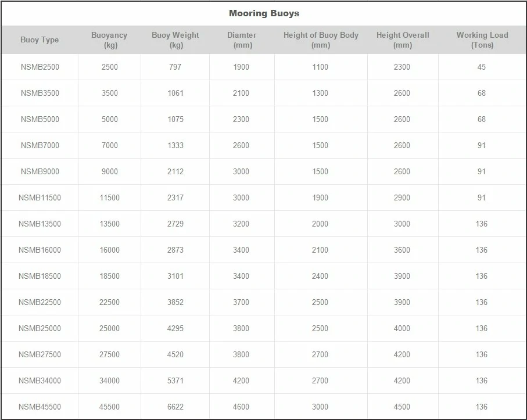This screenshot has height=420, width=527.
Task: Click buoy weight 2112 in NSMB9000 row
Action: click(175, 172)
